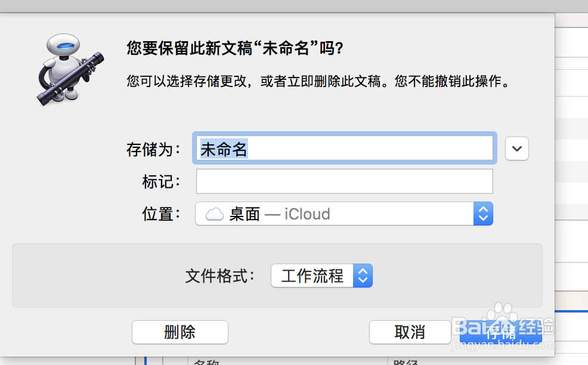This screenshot has height=365, width=588.
Task: Click the blue up-down arrows on 位置 menu
Action: pyautogui.click(x=484, y=214)
